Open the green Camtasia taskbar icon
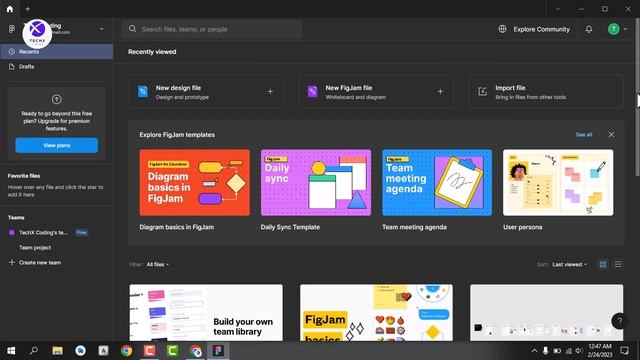Image resolution: width=640 pixels, height=360 pixels. 173,351
